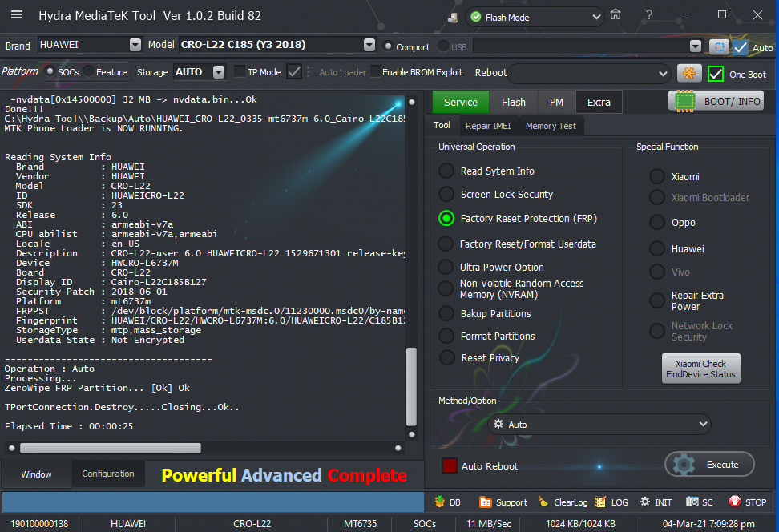Open the port selection dropdown arrow
This screenshot has height=532, width=779.
[x=696, y=46]
